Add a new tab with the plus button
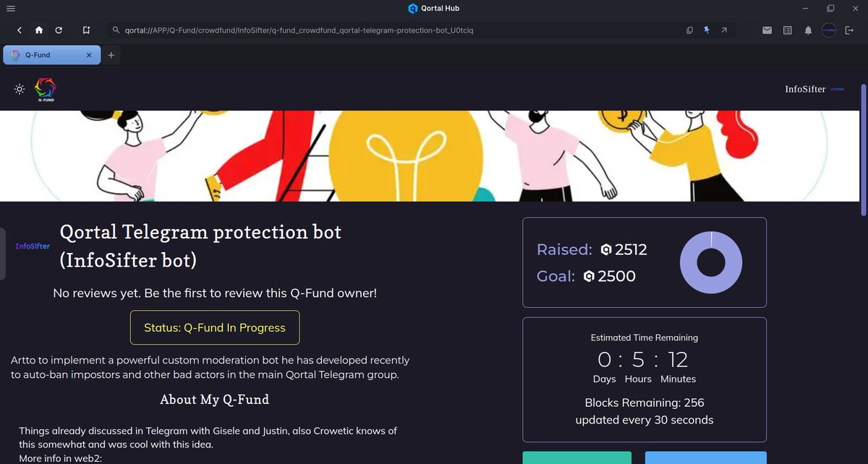The width and height of the screenshot is (868, 464). 111,55
